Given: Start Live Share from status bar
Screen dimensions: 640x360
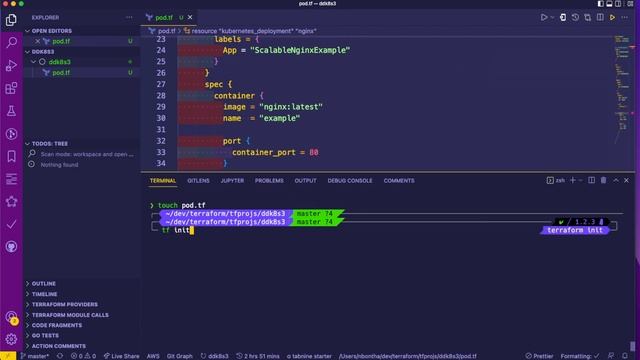Looking at the screenshot, I should coord(121,356).
